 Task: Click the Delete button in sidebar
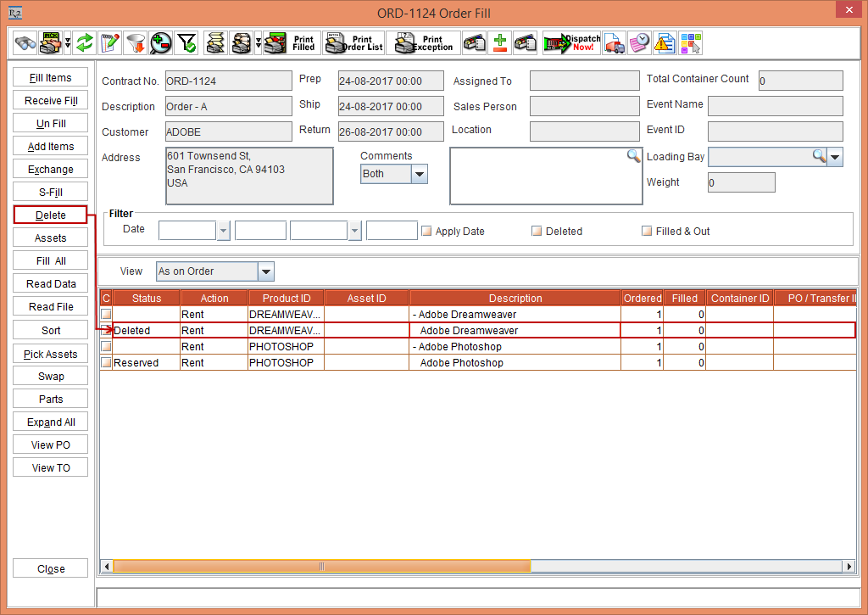click(x=51, y=215)
